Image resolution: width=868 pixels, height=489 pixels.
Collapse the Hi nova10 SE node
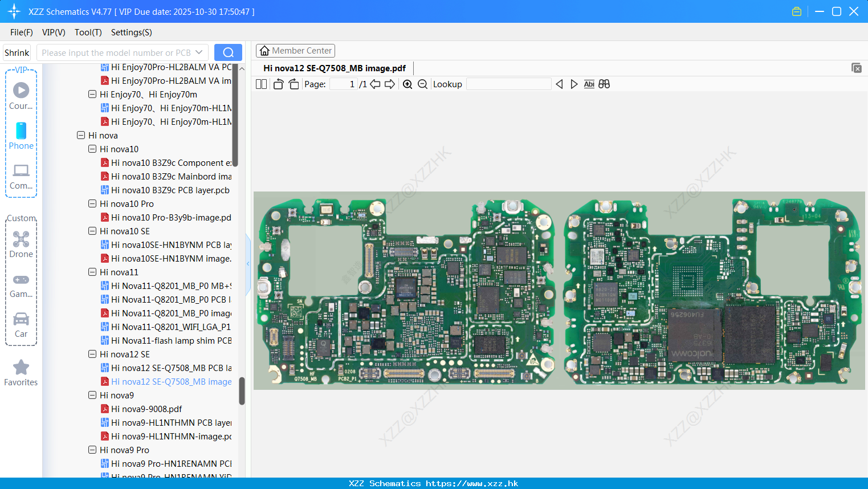click(92, 231)
